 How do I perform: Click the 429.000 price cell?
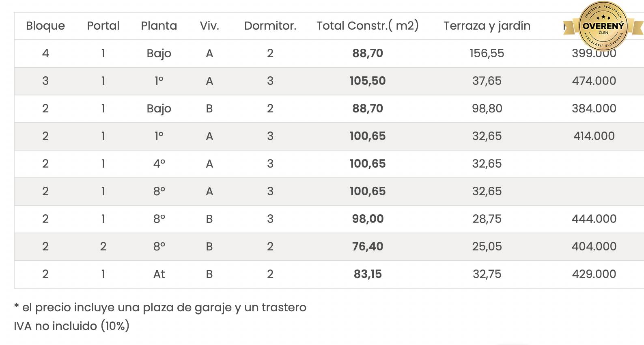click(x=594, y=274)
